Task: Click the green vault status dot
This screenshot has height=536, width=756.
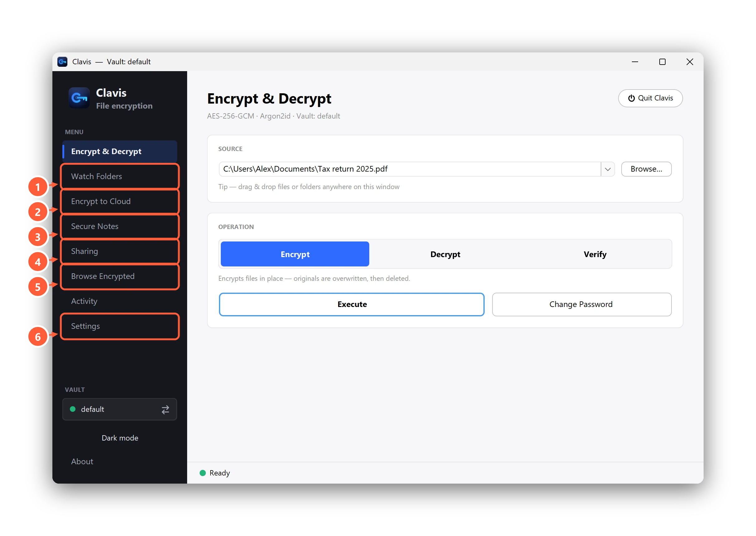Action: click(73, 409)
